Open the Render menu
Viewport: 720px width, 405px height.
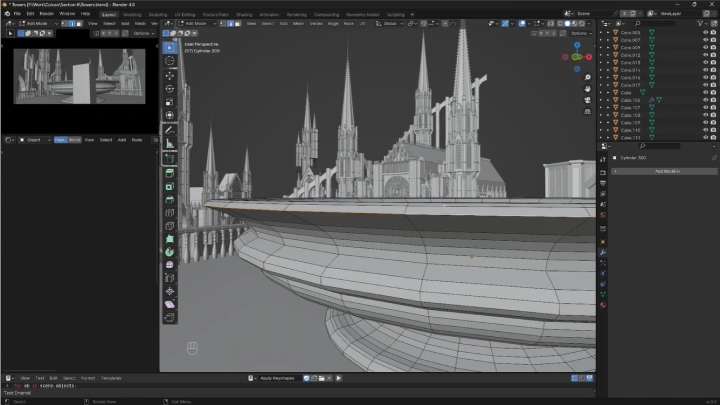point(46,14)
